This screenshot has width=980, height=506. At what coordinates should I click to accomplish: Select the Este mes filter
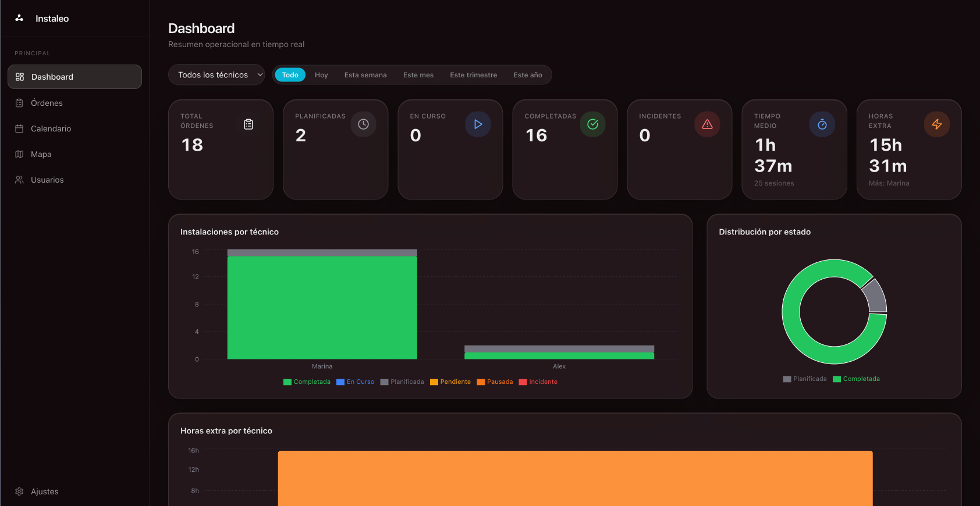point(418,75)
